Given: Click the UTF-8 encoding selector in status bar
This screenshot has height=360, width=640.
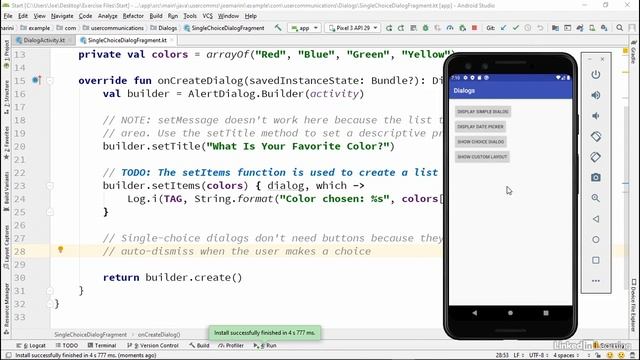Looking at the screenshot, I should 539,356.
